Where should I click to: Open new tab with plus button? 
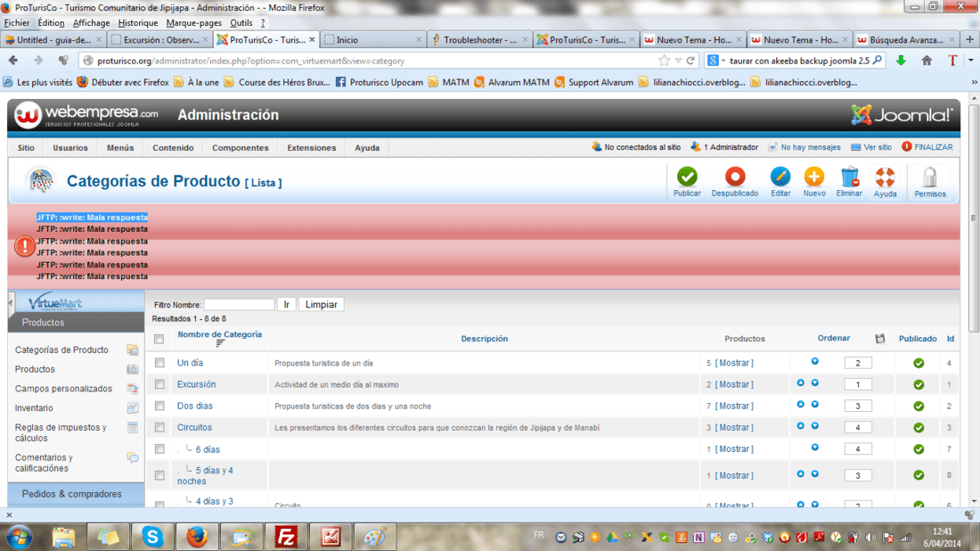click(x=970, y=39)
